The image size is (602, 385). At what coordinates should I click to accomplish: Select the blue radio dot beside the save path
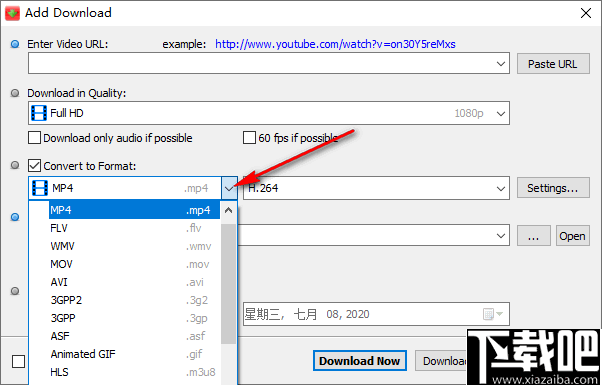coord(15,217)
